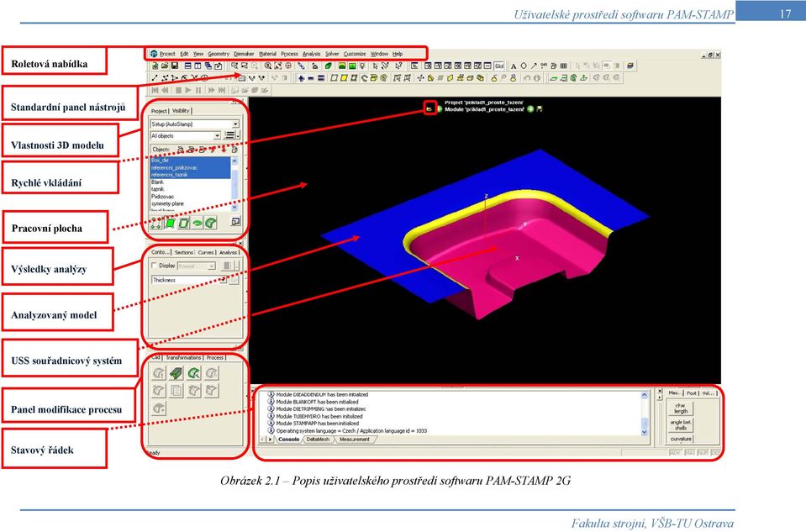Click the blue plus toolbar icon
The width and height of the screenshot is (806, 532).
(301, 78)
